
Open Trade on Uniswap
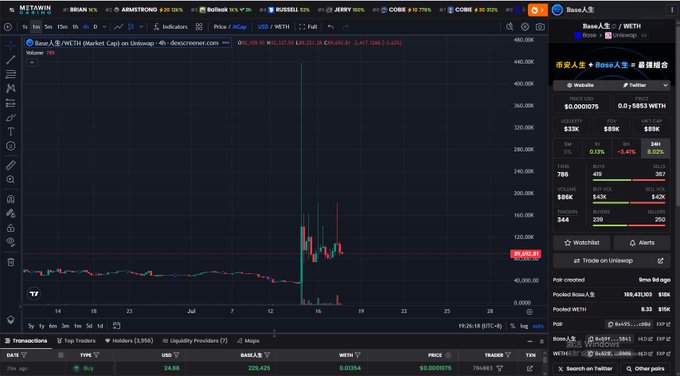click(x=611, y=261)
